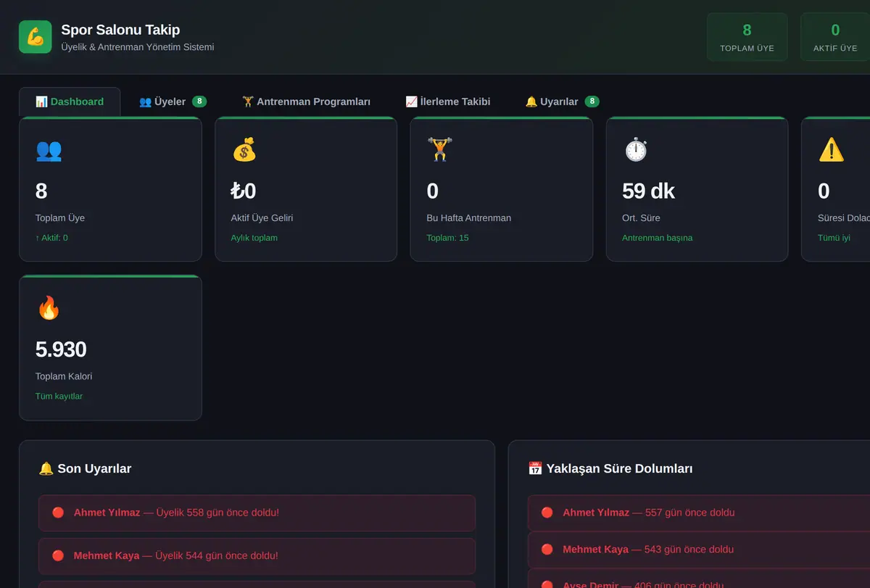Click the weightlifter icon on Bu Hafta Antrenman card
Screen dimensions: 870x588
(439, 150)
